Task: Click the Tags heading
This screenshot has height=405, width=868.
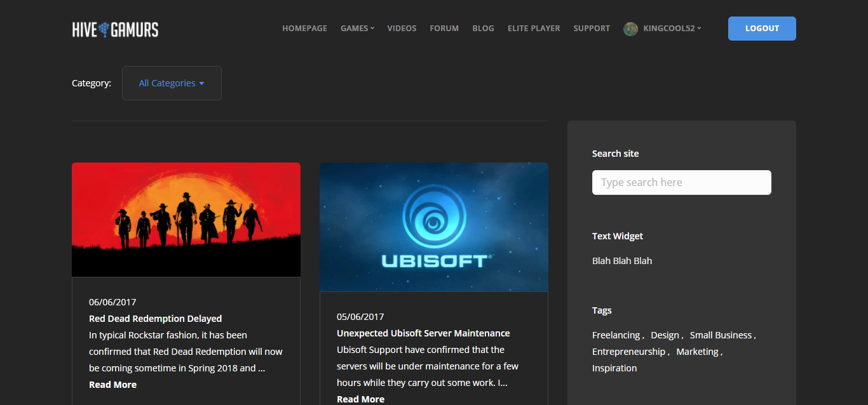Action: click(602, 310)
